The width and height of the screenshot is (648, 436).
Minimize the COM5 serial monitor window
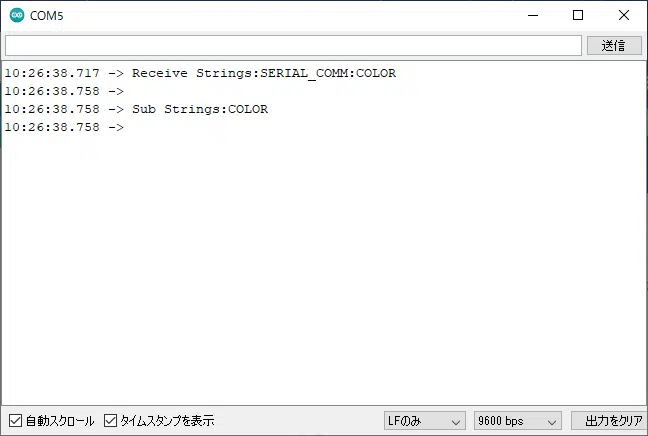click(531, 16)
